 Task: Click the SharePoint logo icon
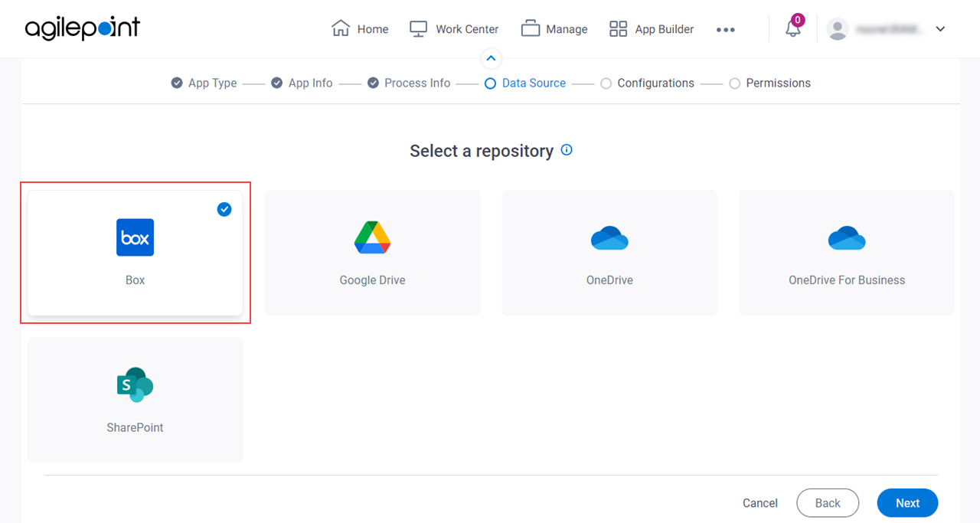[135, 384]
